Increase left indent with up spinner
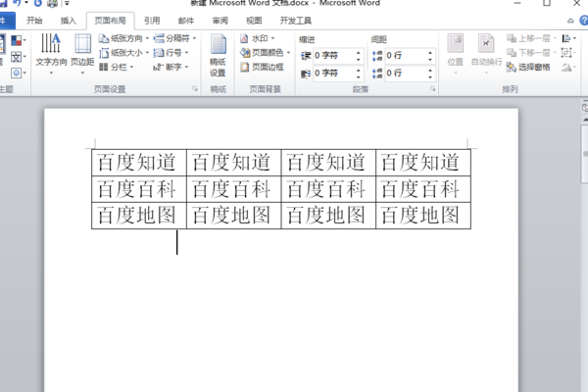Screen dimensions: 588x392 pos(359,53)
